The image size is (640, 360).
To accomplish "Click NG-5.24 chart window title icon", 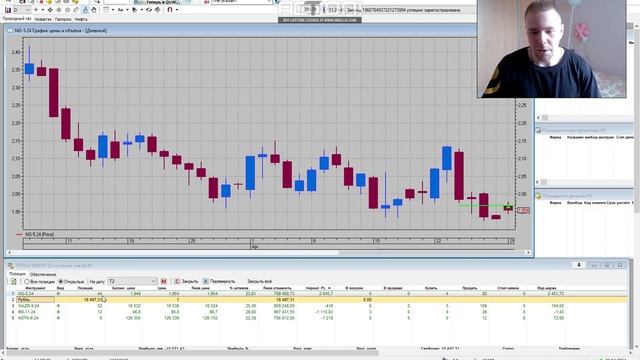I will pos(10,31).
